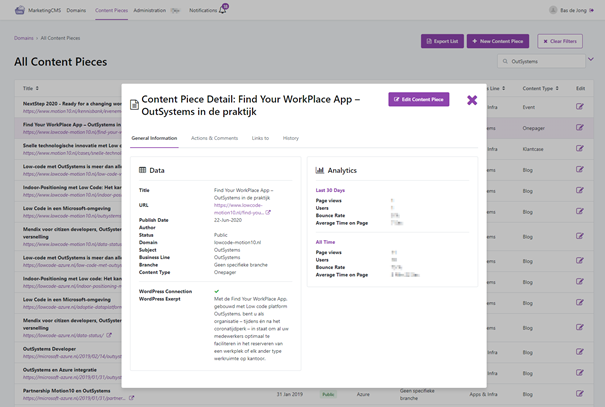605x407 pixels.
Task: Open the Content Pieces menu item
Action: pos(112,10)
